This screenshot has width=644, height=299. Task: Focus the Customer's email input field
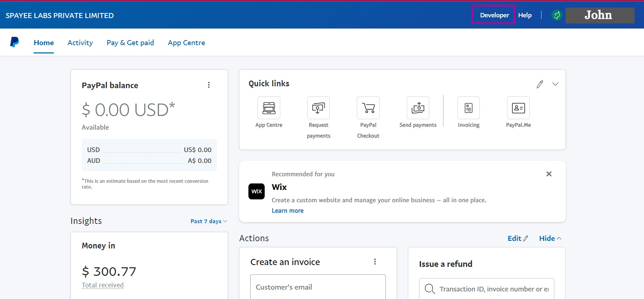(318, 287)
